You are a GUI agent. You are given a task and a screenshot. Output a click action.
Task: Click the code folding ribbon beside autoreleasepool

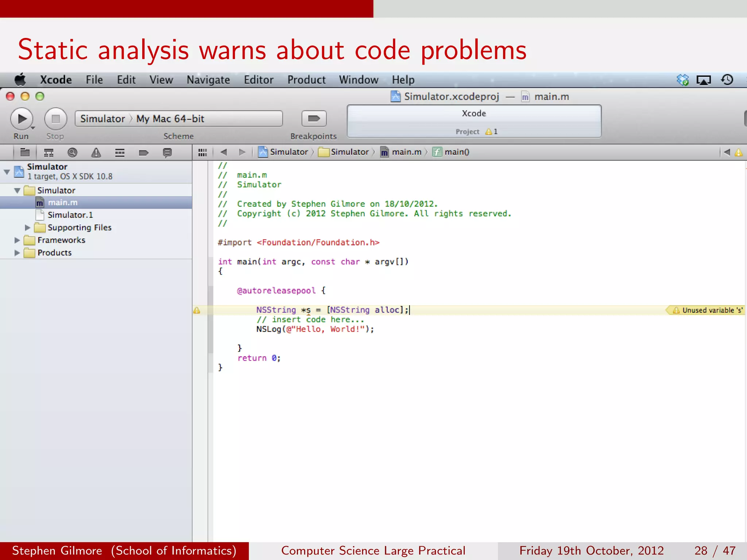click(210, 319)
